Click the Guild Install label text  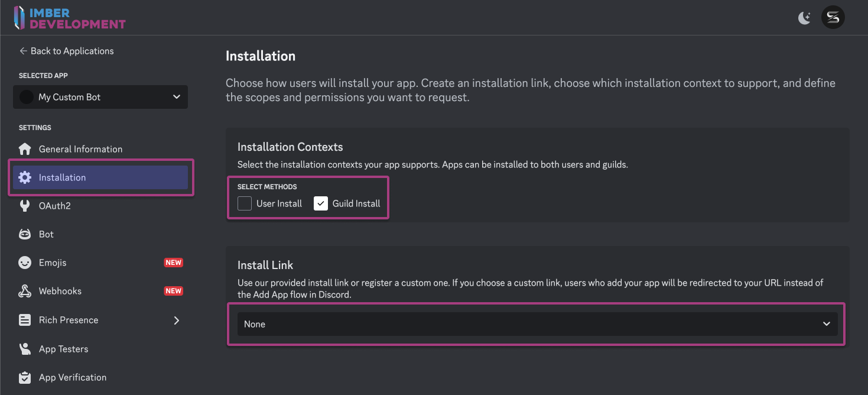[x=356, y=203]
